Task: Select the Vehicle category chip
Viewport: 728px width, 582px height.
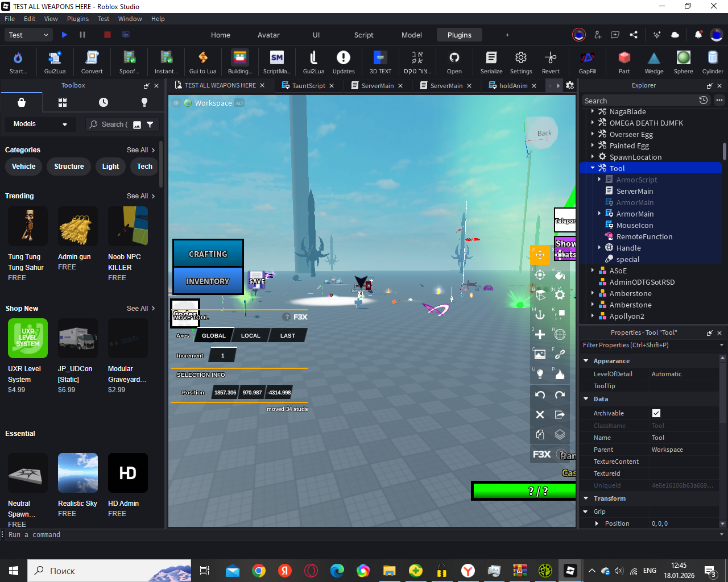Action: pos(24,167)
